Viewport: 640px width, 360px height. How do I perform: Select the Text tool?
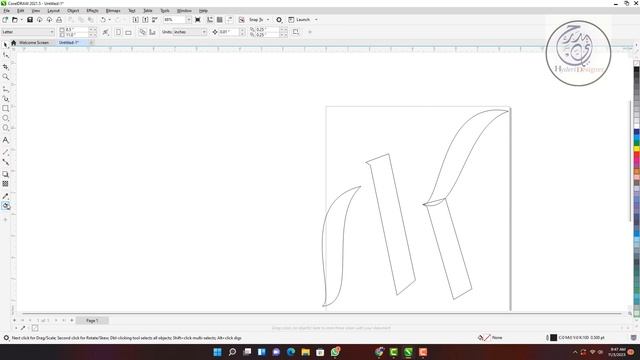pos(5,140)
